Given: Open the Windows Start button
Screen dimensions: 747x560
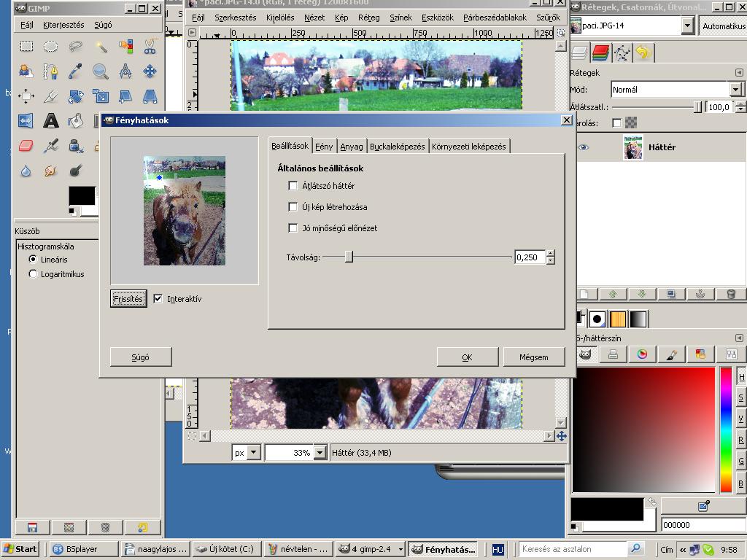Looking at the screenshot, I should (20, 549).
